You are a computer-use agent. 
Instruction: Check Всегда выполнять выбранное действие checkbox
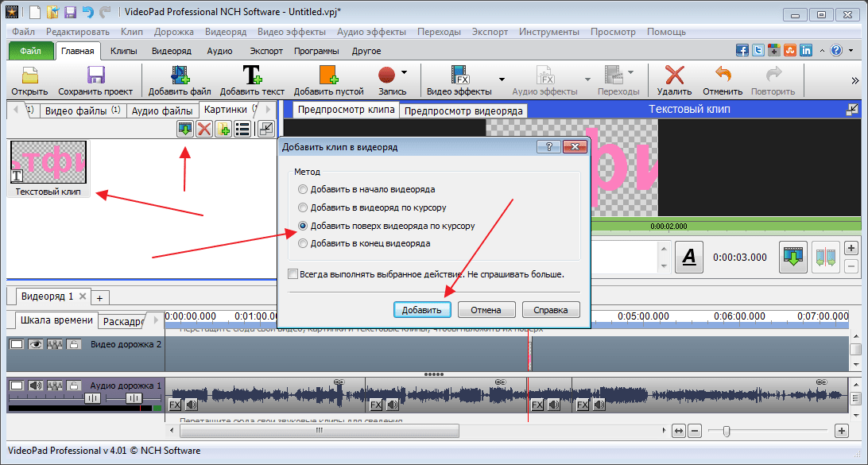pos(293,274)
